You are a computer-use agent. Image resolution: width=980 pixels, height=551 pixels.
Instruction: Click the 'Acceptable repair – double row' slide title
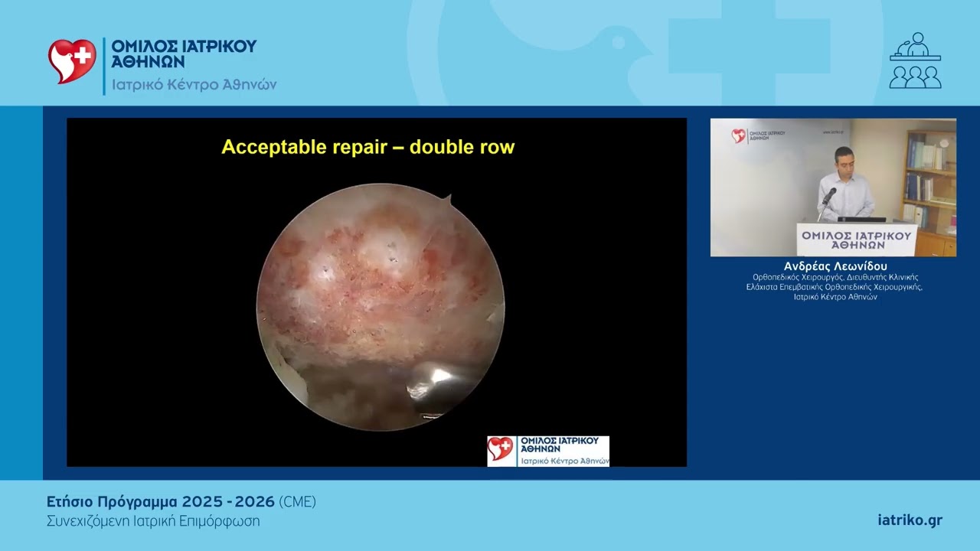(368, 147)
